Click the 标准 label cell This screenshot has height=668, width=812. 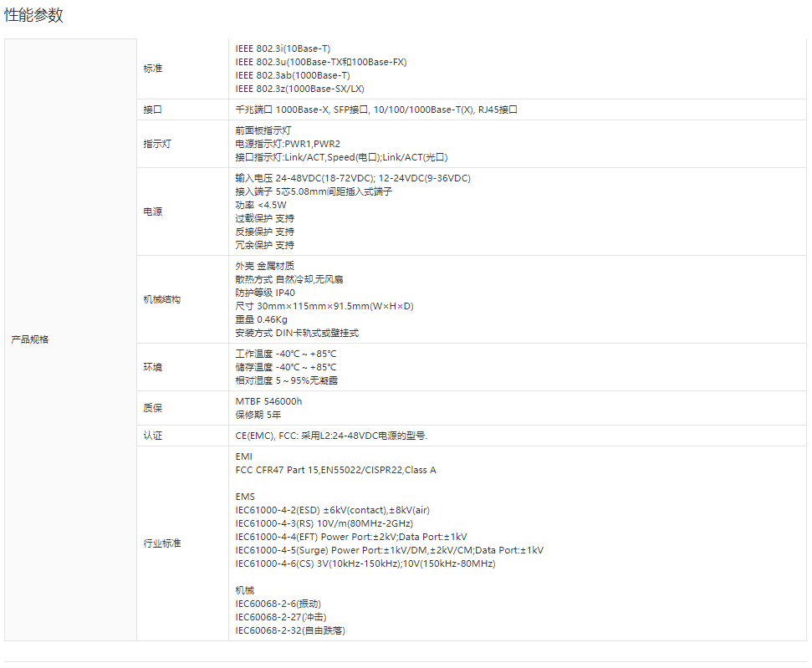click(x=153, y=69)
